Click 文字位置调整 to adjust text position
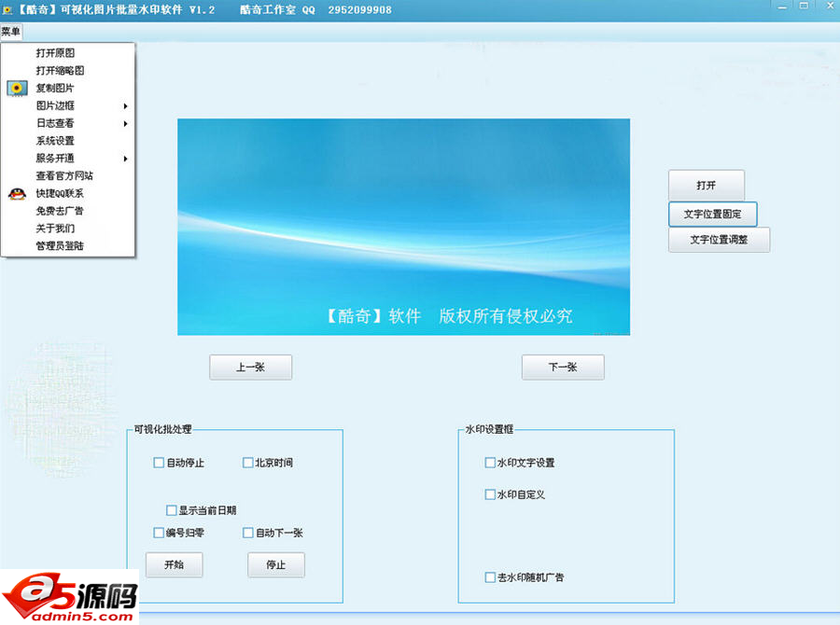This screenshot has height=625, width=840. 719,240
